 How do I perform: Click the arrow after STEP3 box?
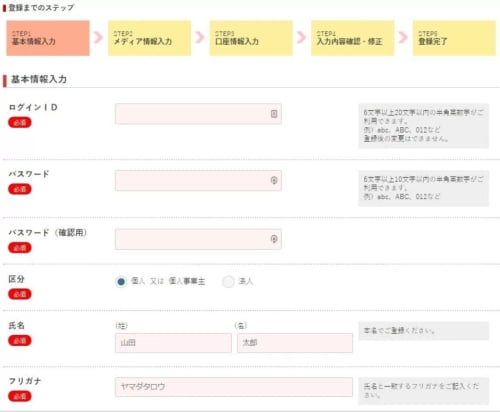(301, 37)
